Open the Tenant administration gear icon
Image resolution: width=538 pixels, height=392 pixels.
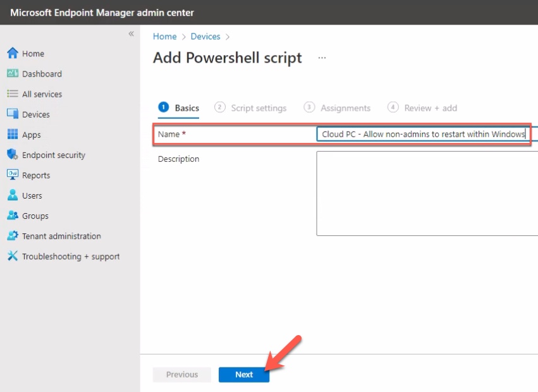click(13, 235)
